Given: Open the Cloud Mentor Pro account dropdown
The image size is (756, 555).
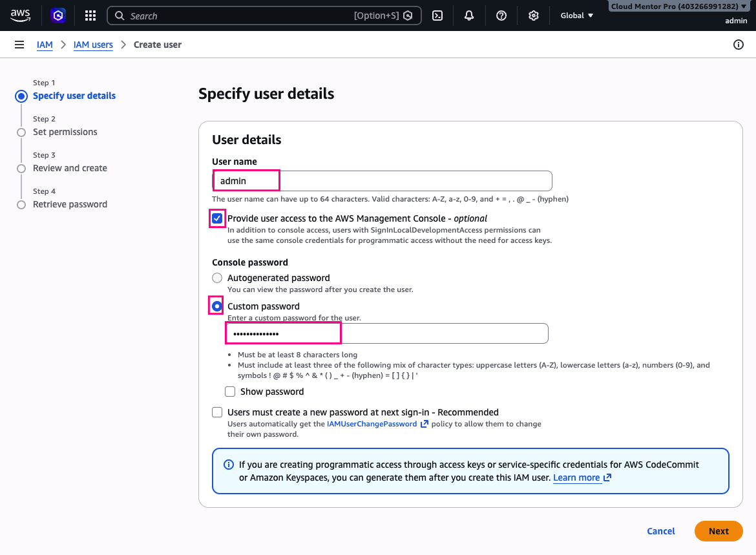Looking at the screenshot, I should (x=678, y=6).
